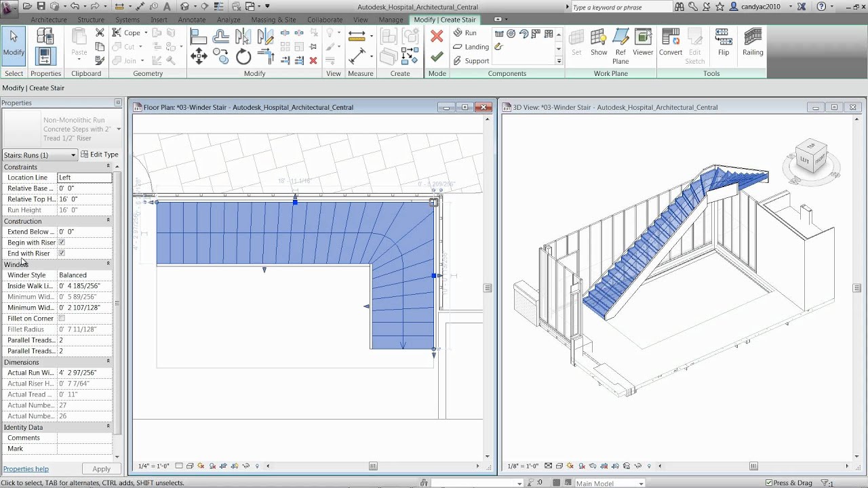The width and height of the screenshot is (868, 488).
Task: Open the Cope dropdown arrow
Action: point(146,33)
